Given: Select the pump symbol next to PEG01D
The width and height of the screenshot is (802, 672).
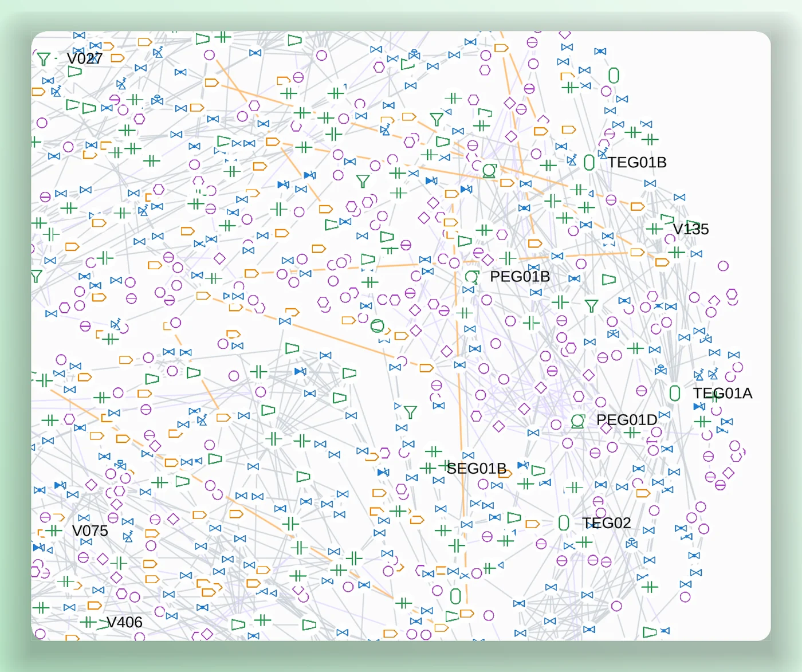Looking at the screenshot, I should click(x=578, y=421).
